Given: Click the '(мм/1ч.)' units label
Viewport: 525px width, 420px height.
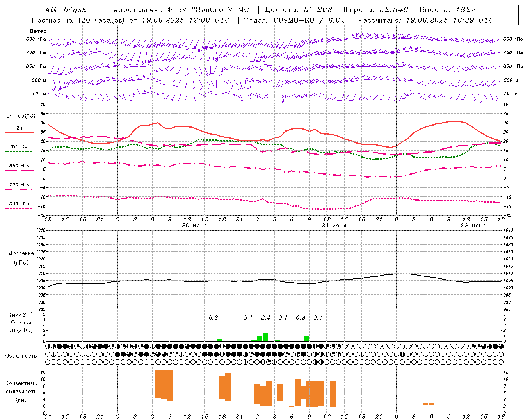Looking at the screenshot, I should pyautogui.click(x=21, y=330).
